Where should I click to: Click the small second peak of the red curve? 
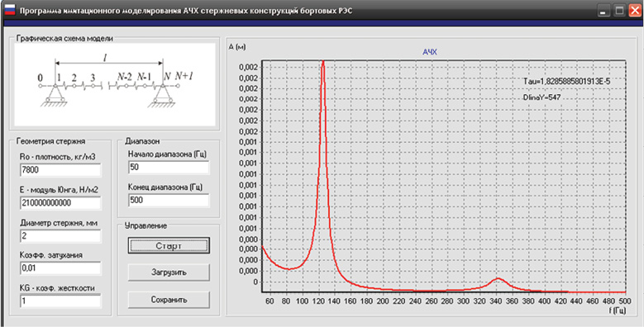499,278
